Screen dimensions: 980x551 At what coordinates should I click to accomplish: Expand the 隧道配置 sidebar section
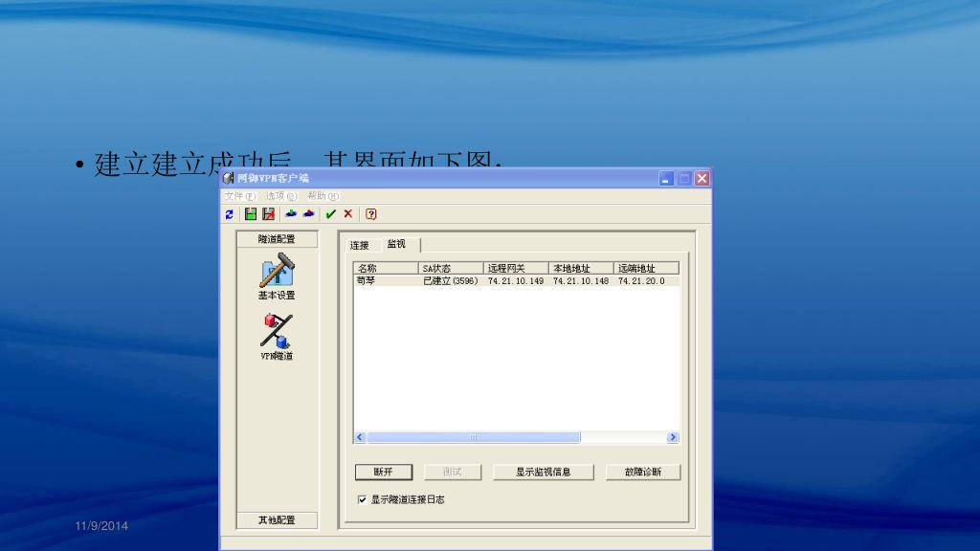[x=277, y=238]
